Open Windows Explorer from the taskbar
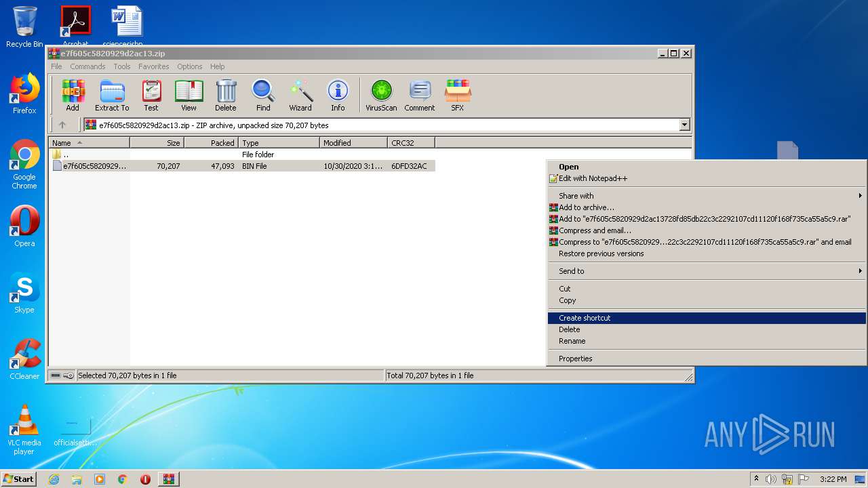The height and width of the screenshot is (488, 868). click(x=77, y=479)
